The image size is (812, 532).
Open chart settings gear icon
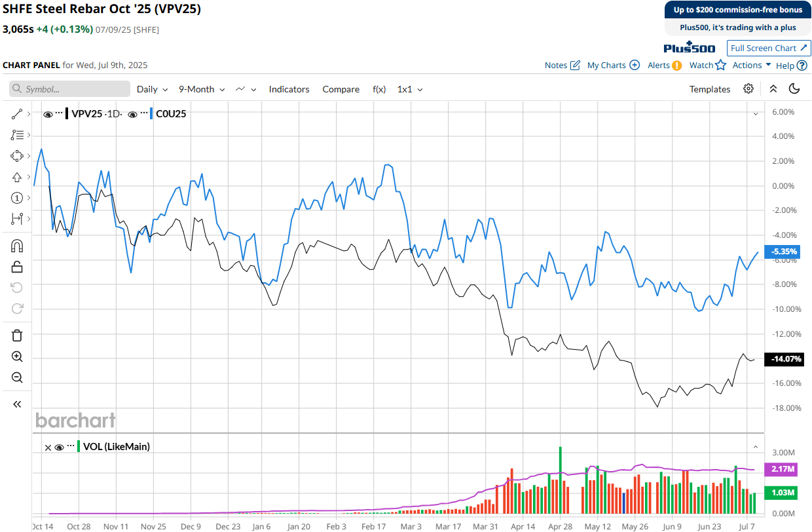click(x=748, y=89)
